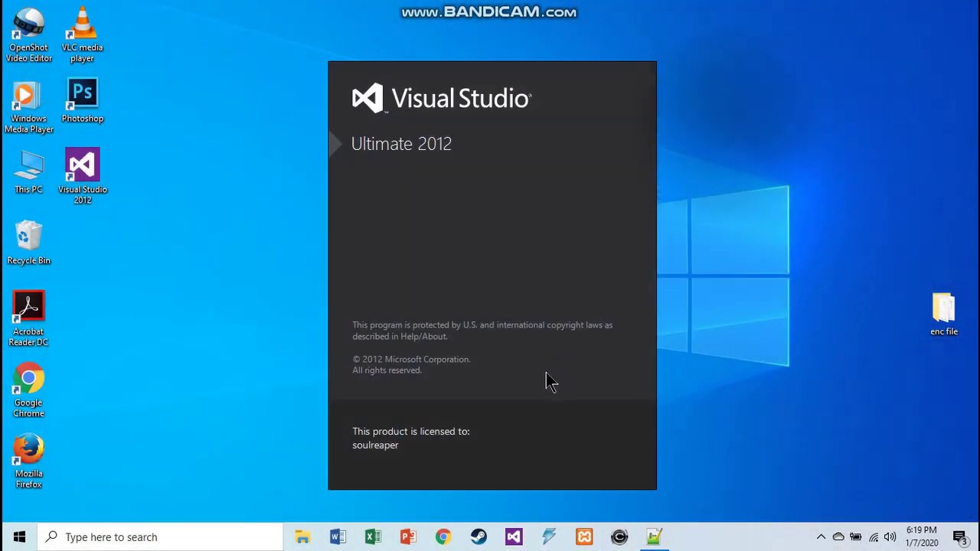
Task: Open the clock showing 6:19 PM
Action: [x=922, y=536]
